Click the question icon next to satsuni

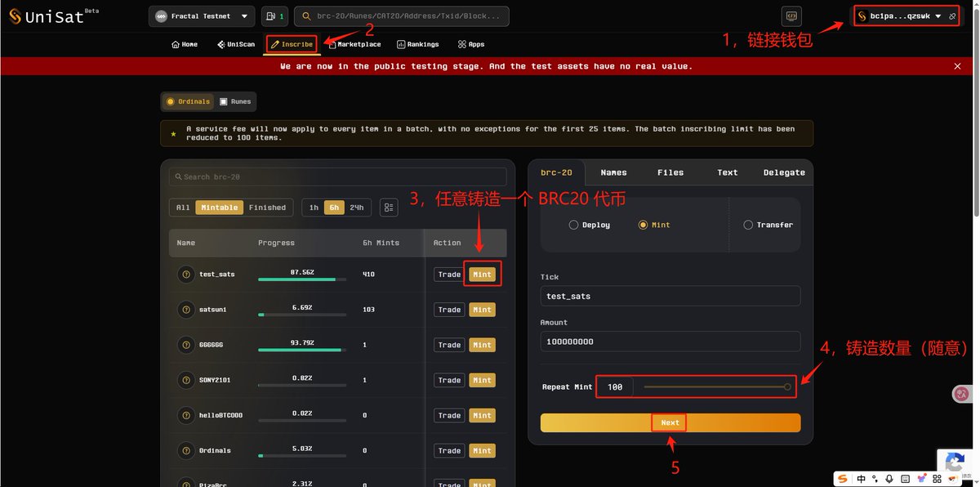click(x=186, y=310)
